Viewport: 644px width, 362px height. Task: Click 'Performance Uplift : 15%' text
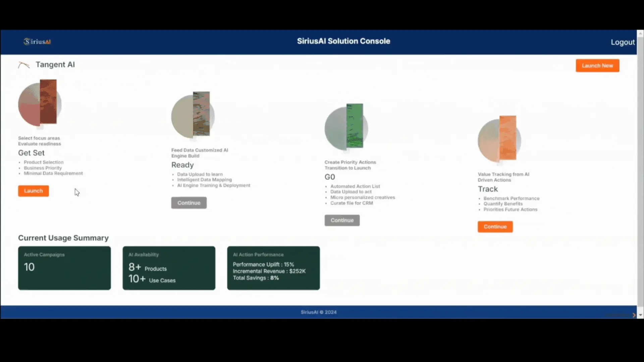[263, 264]
